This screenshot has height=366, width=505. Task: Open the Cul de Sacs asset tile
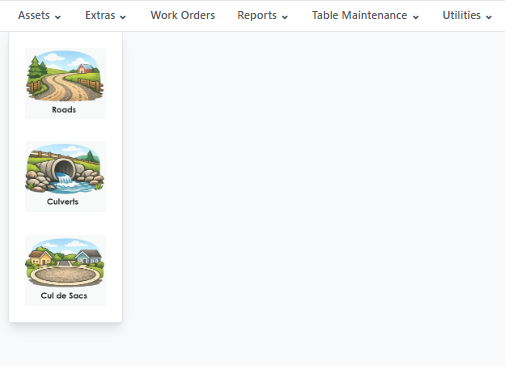point(65,270)
